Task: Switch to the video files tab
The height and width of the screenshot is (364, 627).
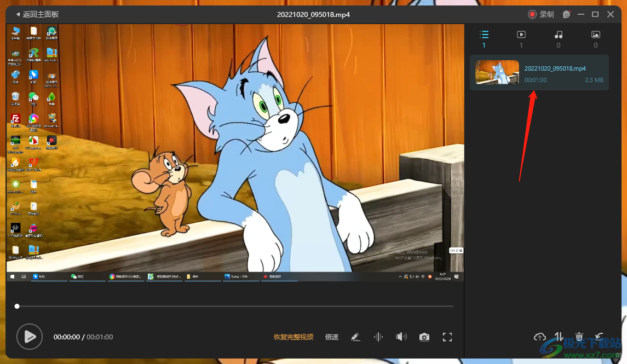Action: coord(521,39)
